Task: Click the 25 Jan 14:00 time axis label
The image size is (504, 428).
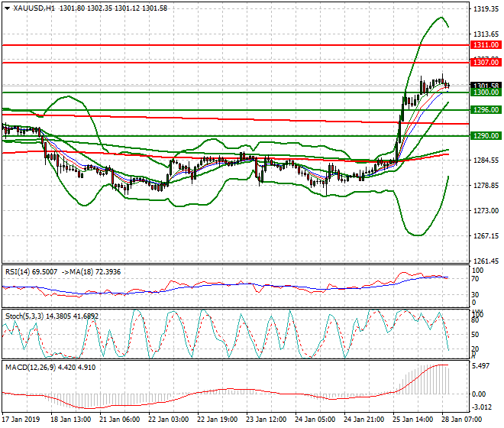Action: click(412, 420)
